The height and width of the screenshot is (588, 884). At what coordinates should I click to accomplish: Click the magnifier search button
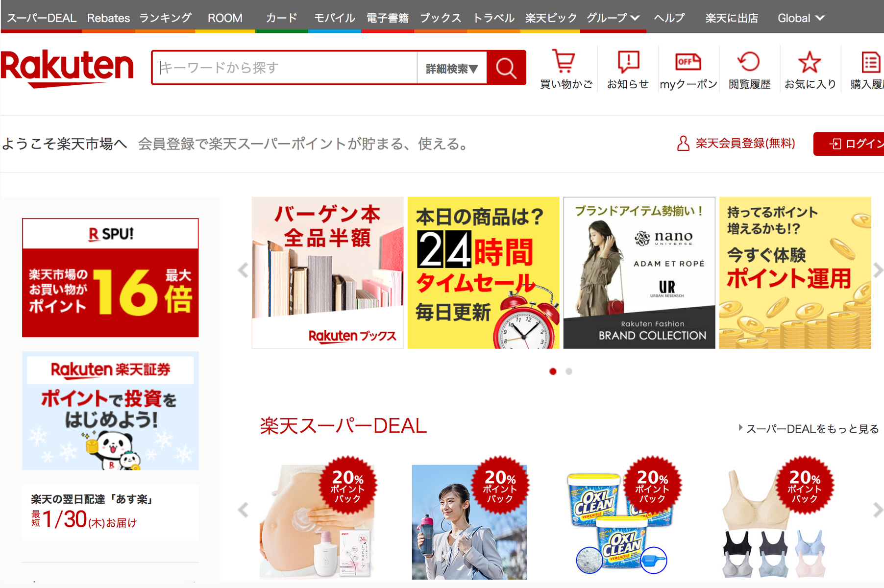click(506, 68)
